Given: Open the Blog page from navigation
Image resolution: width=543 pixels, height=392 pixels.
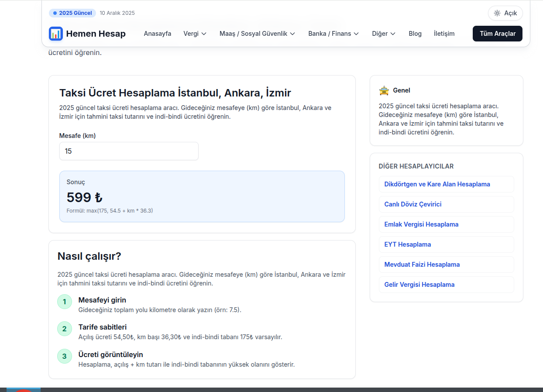Looking at the screenshot, I should click(415, 33).
